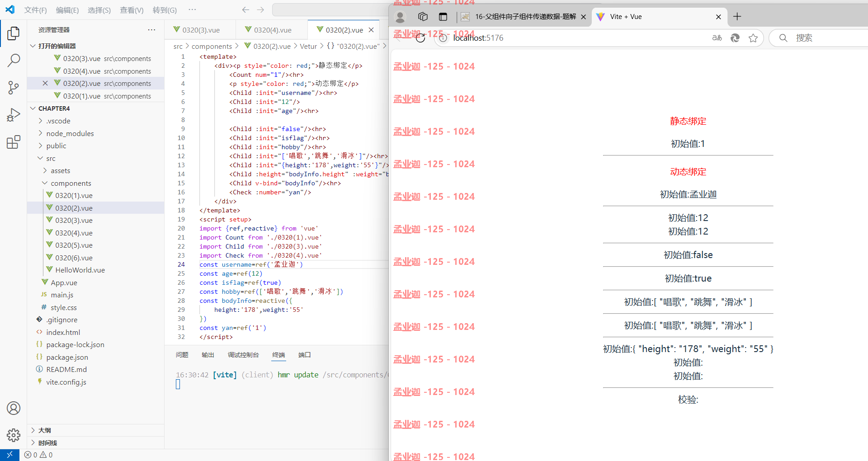
Task: Open 0320(1).vue from open editors list
Action: [95, 96]
